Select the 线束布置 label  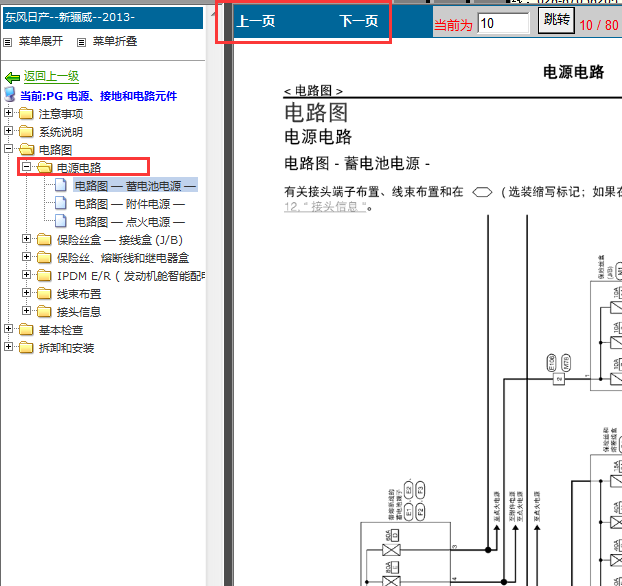point(79,294)
